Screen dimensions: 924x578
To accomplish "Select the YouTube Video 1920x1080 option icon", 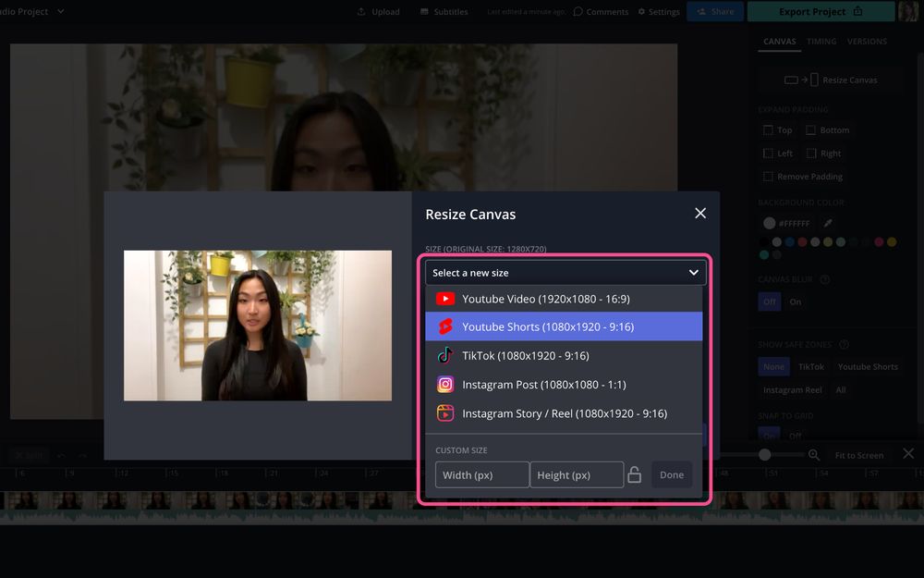I will [x=444, y=298].
